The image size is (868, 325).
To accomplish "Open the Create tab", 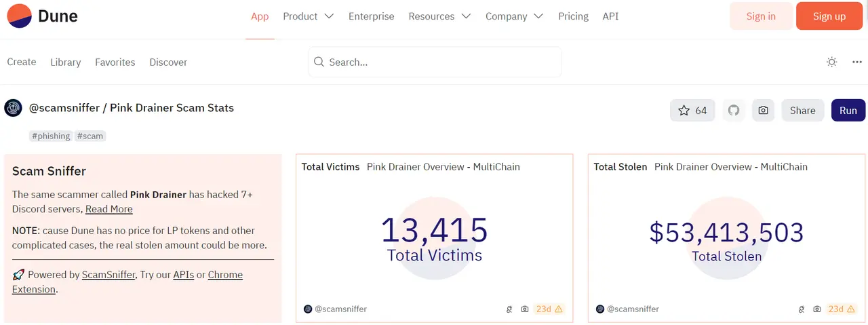I will (x=22, y=62).
